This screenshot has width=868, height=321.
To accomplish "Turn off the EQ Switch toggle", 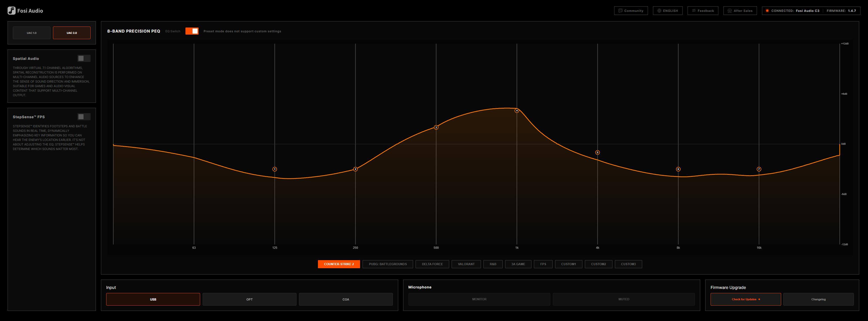I will (x=192, y=31).
